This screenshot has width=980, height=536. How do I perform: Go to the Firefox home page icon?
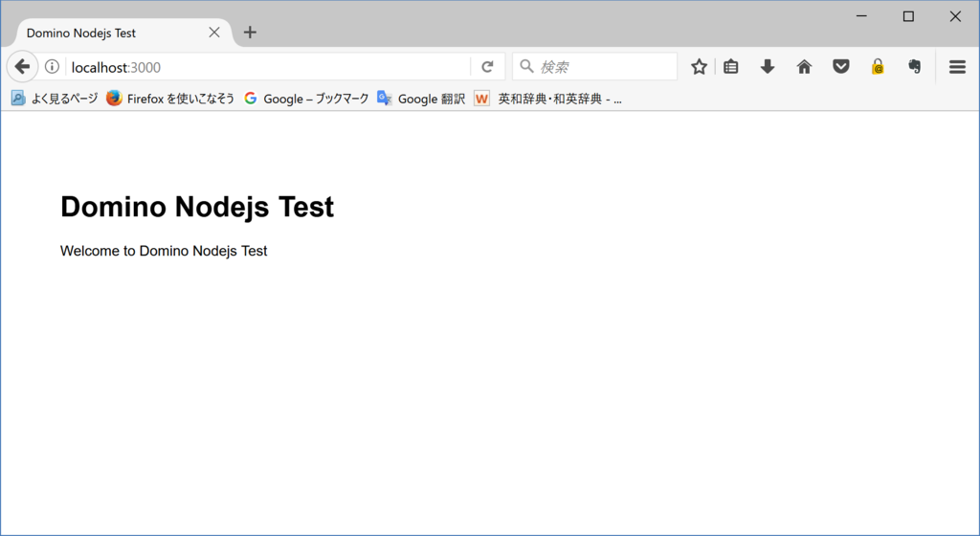coord(804,67)
